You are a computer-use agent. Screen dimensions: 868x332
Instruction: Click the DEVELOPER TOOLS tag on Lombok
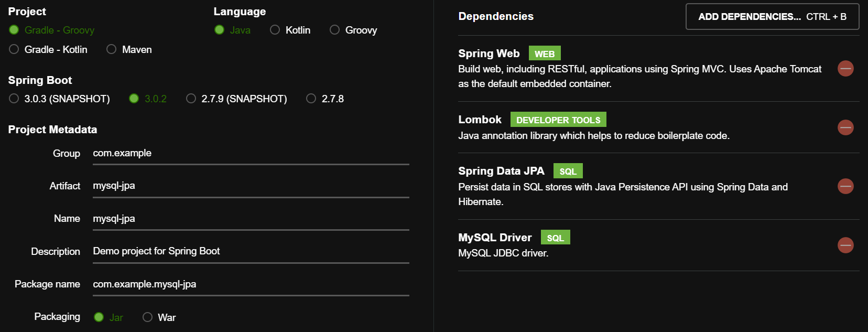point(558,120)
